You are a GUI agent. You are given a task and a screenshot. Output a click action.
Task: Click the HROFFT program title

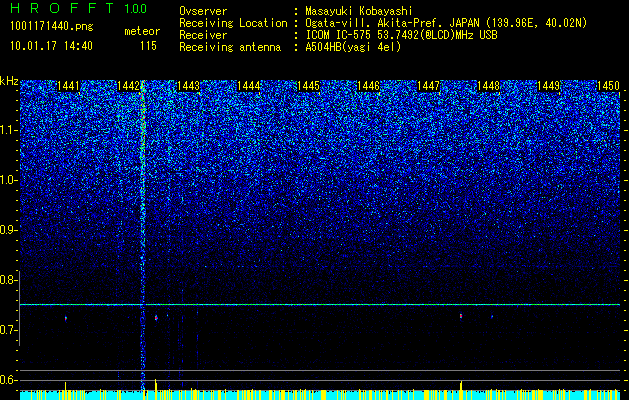point(64,8)
